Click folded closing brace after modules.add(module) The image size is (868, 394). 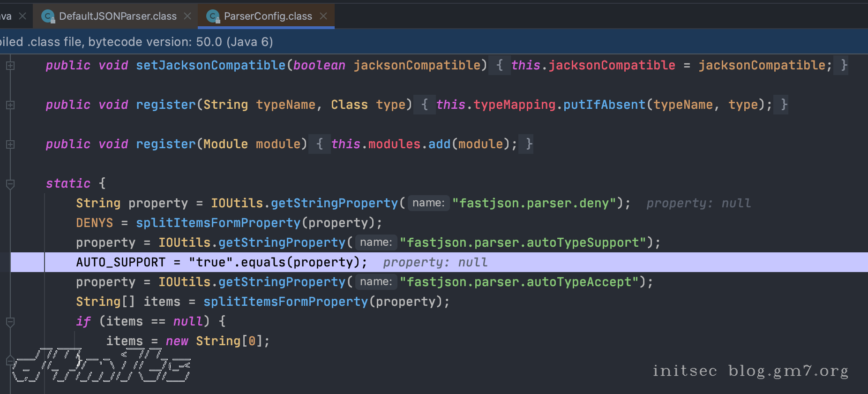[x=529, y=144]
